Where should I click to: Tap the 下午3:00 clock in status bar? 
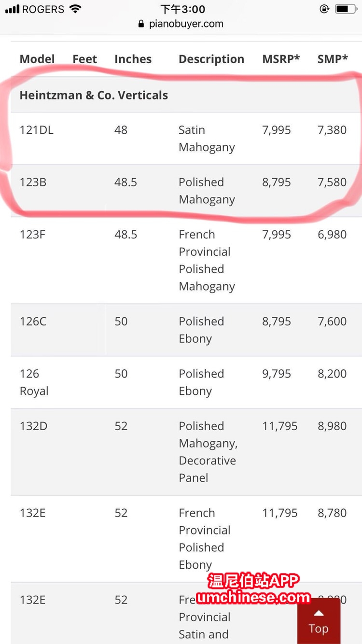pyautogui.click(x=183, y=9)
